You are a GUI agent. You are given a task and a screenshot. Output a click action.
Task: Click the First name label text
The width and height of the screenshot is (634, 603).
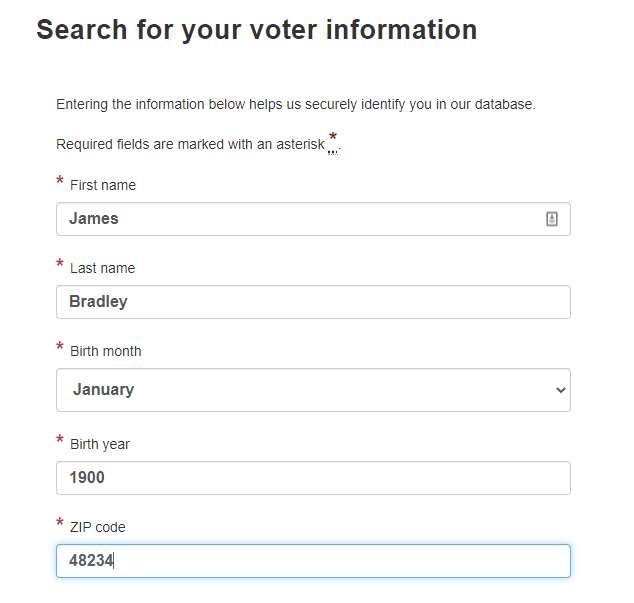[x=103, y=185]
